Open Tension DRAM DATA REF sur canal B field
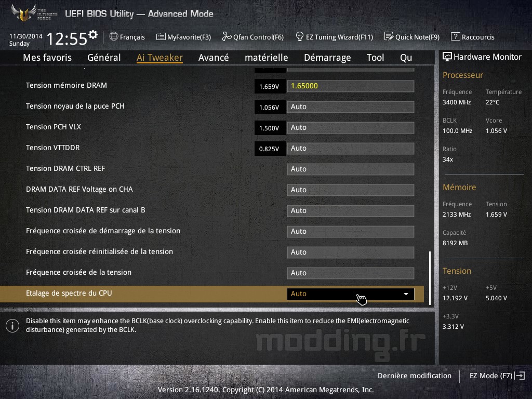532x399 pixels. point(351,211)
